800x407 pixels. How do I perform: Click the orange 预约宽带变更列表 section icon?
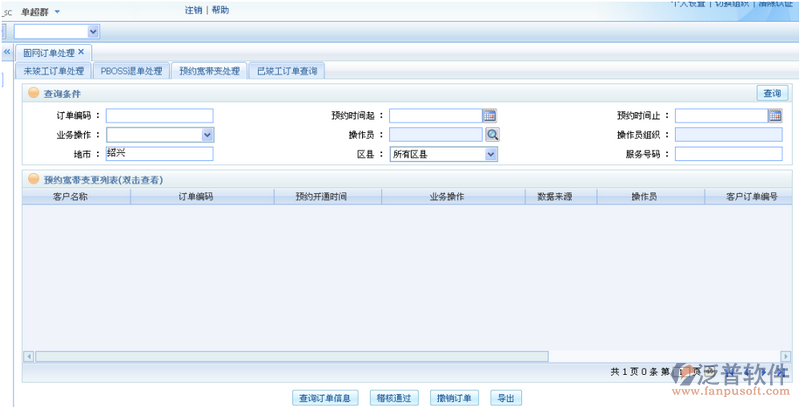click(x=34, y=180)
